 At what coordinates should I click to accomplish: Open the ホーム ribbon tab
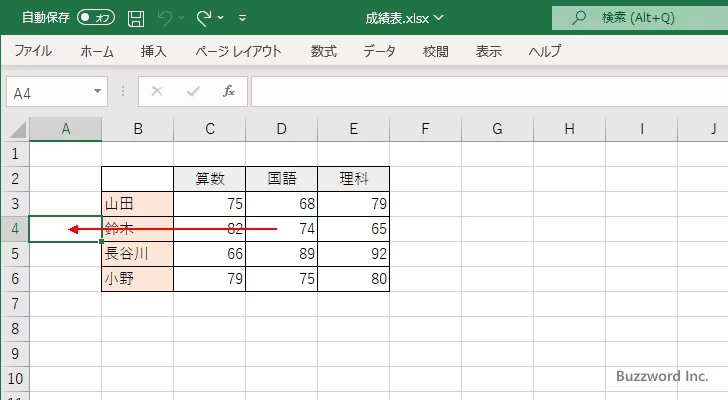97,51
